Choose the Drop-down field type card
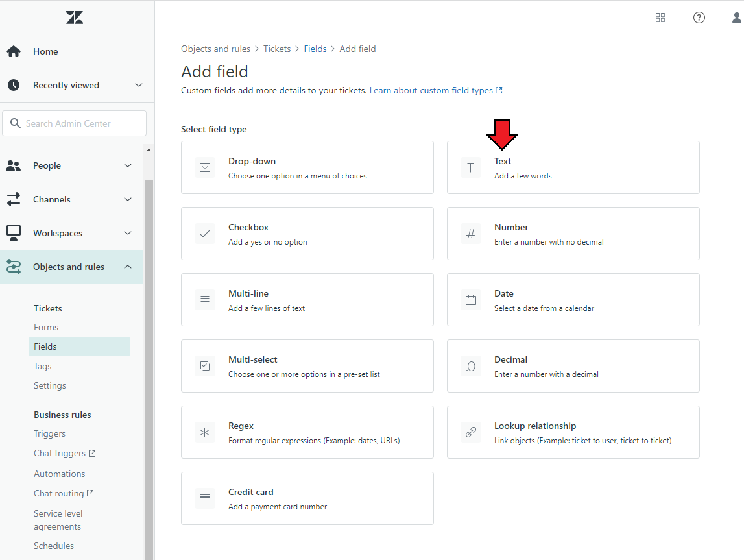 point(307,167)
